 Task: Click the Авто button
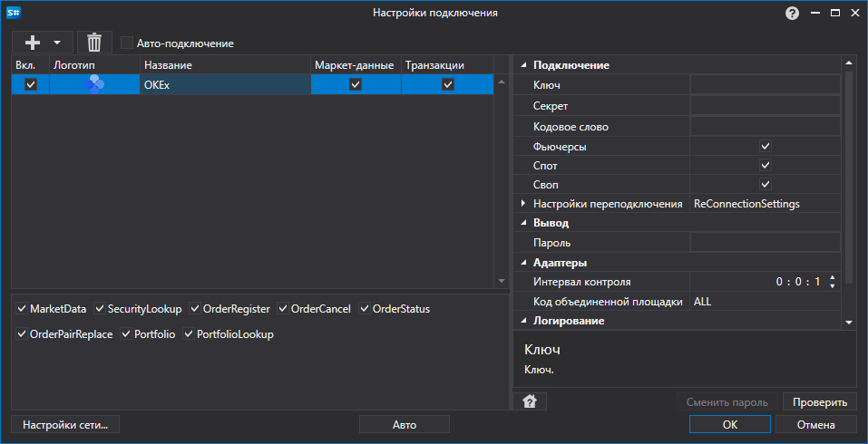(x=405, y=425)
